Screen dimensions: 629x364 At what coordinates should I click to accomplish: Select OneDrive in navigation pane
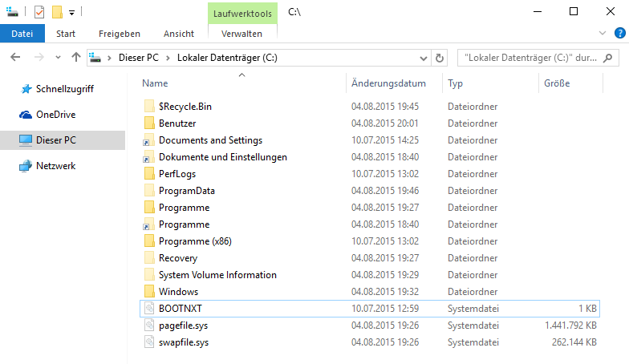(x=56, y=115)
